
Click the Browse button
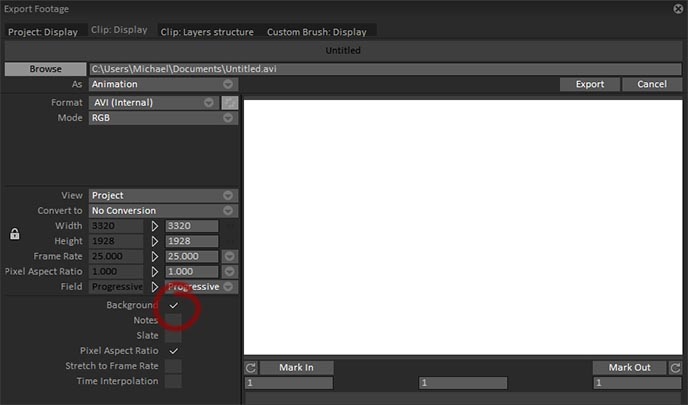[46, 69]
